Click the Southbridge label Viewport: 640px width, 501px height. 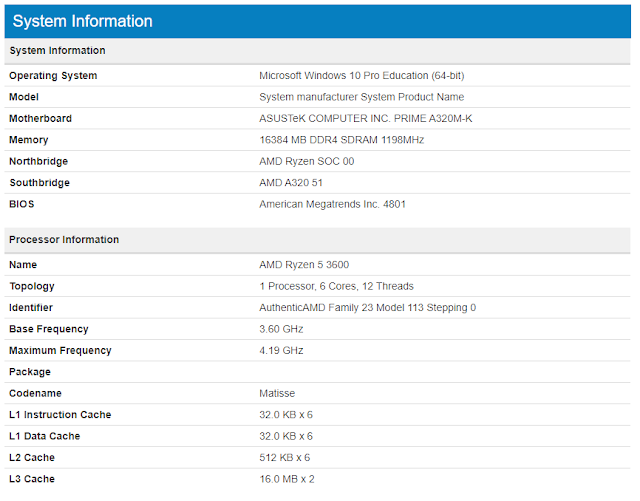(x=40, y=183)
